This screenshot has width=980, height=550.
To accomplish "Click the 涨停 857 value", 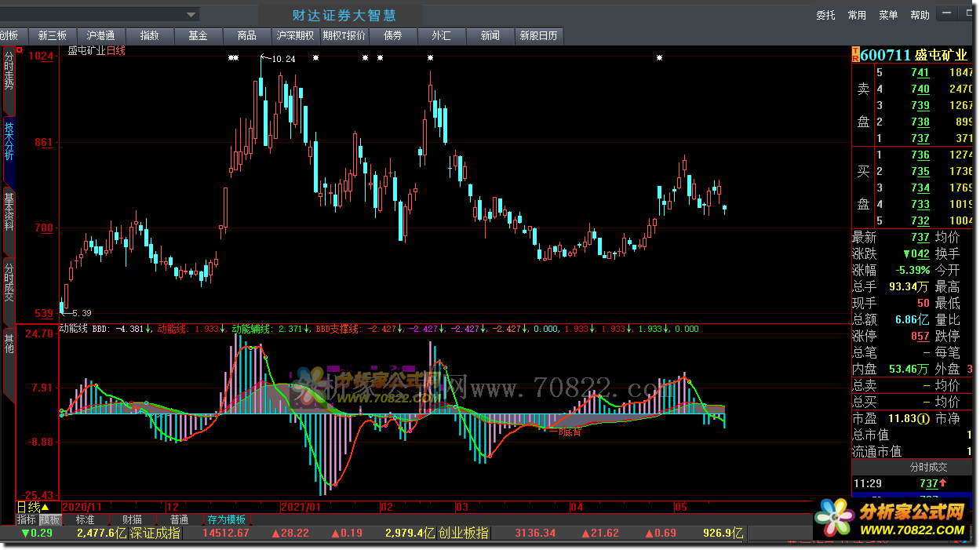I will 920,336.
